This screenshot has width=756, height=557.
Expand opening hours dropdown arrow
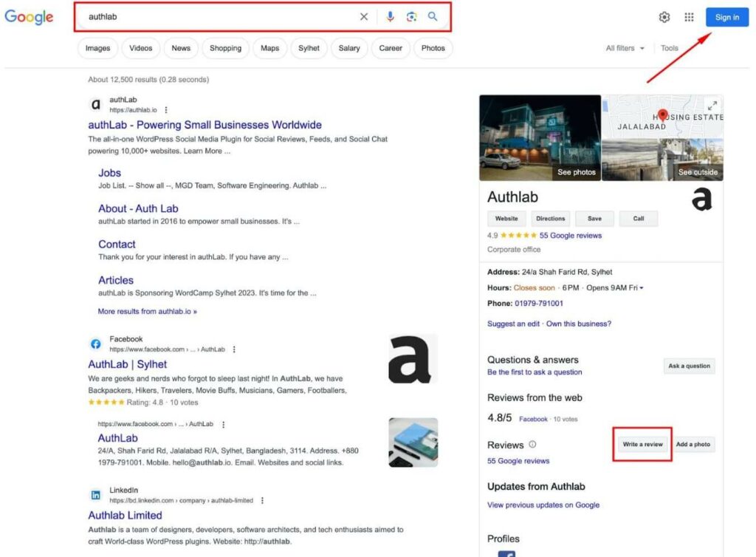642,288
